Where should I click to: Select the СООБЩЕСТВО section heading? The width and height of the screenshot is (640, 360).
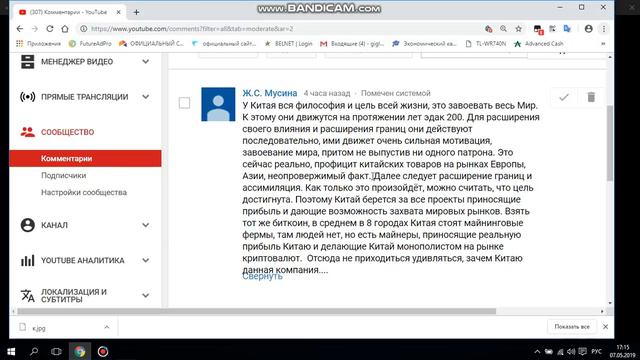coord(67,132)
